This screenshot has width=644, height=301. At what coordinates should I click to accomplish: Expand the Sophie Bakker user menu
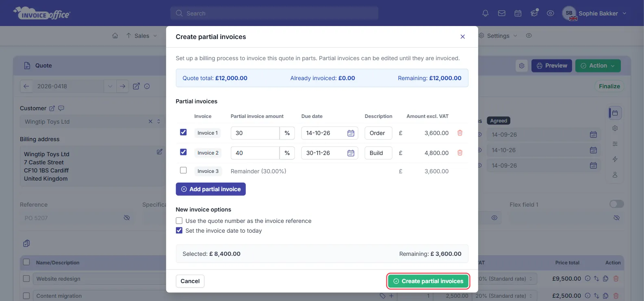coord(595,13)
